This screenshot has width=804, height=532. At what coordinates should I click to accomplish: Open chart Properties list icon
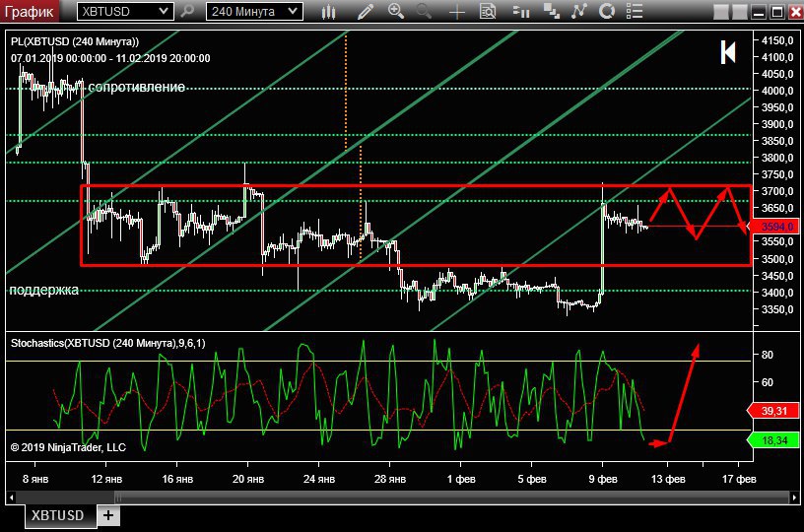point(635,11)
